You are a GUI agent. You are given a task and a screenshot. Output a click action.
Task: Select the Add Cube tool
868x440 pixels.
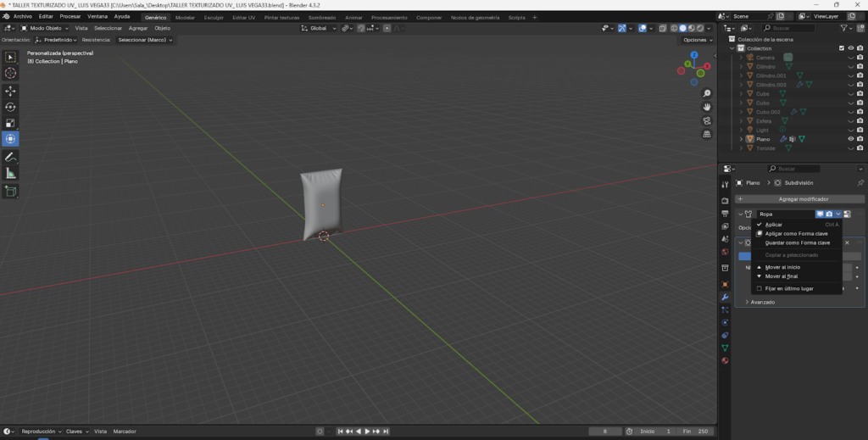[x=10, y=192]
